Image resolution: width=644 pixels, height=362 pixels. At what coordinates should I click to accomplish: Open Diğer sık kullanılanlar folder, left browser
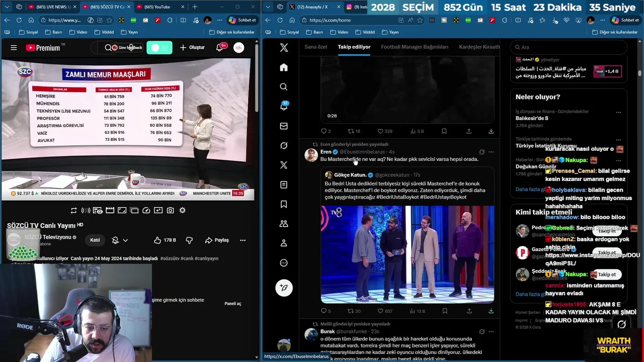pos(232,32)
